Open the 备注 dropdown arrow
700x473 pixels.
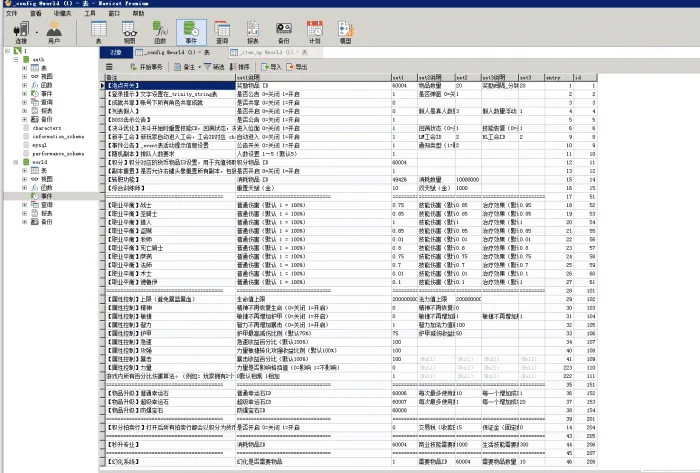[x=199, y=67]
